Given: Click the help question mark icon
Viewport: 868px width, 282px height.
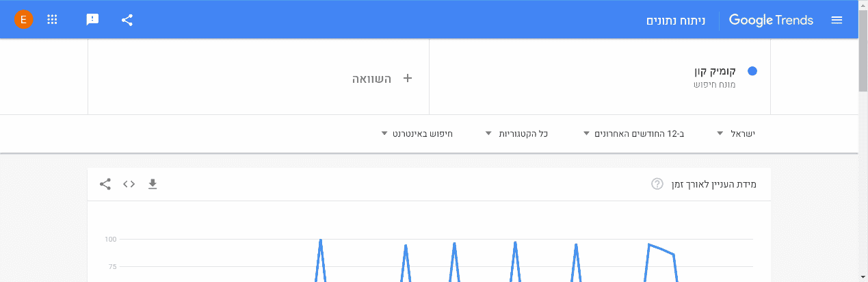Looking at the screenshot, I should pyautogui.click(x=657, y=184).
